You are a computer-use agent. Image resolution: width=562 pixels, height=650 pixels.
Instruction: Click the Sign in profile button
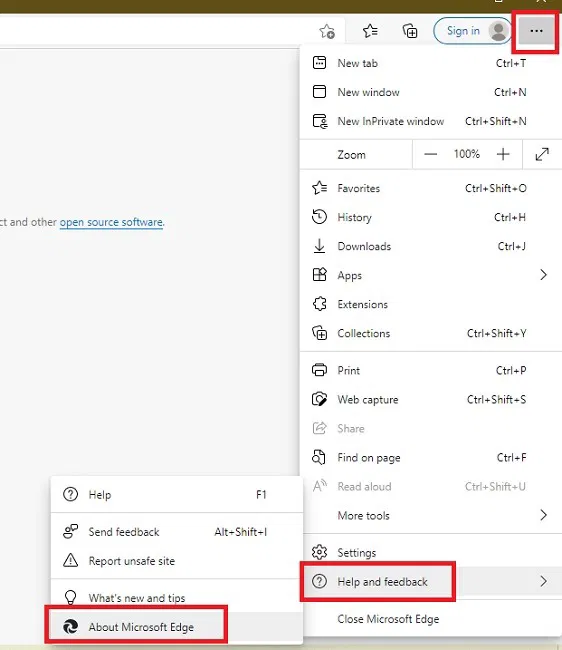(472, 31)
